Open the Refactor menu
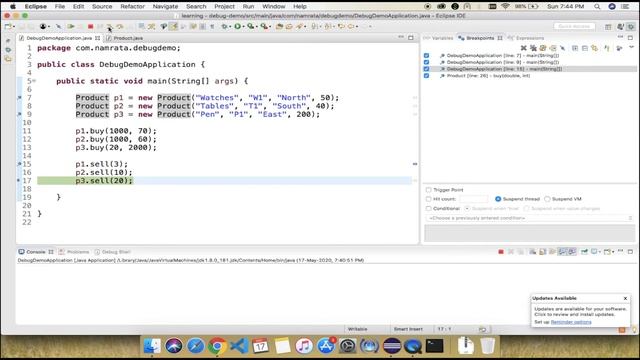This screenshot has width=640, height=360. (132, 6)
